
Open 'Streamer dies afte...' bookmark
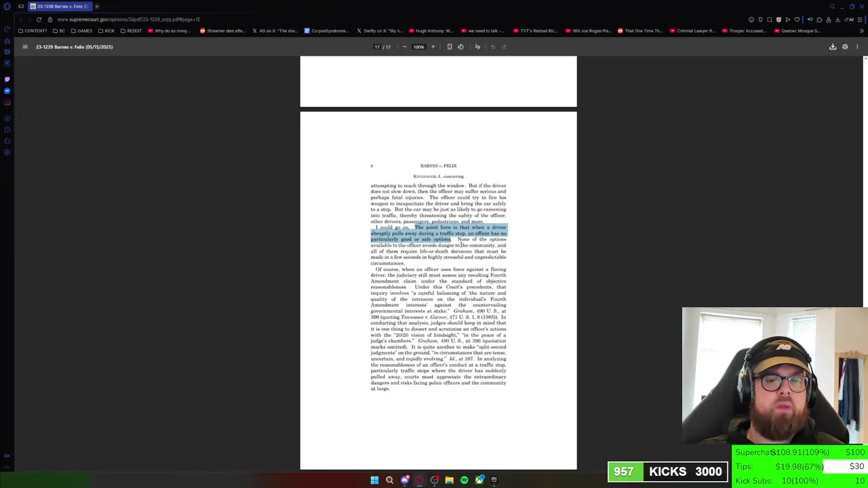pyautogui.click(x=222, y=30)
